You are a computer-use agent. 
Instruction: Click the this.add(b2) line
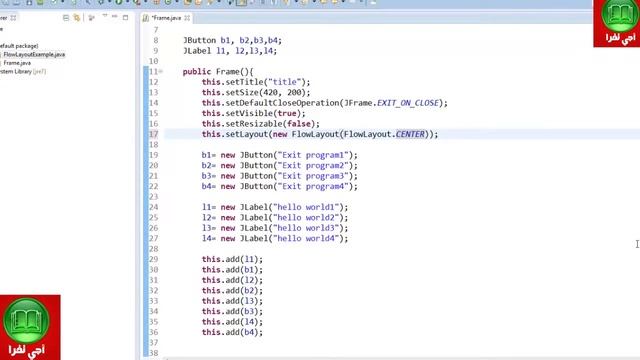pyautogui.click(x=232, y=291)
